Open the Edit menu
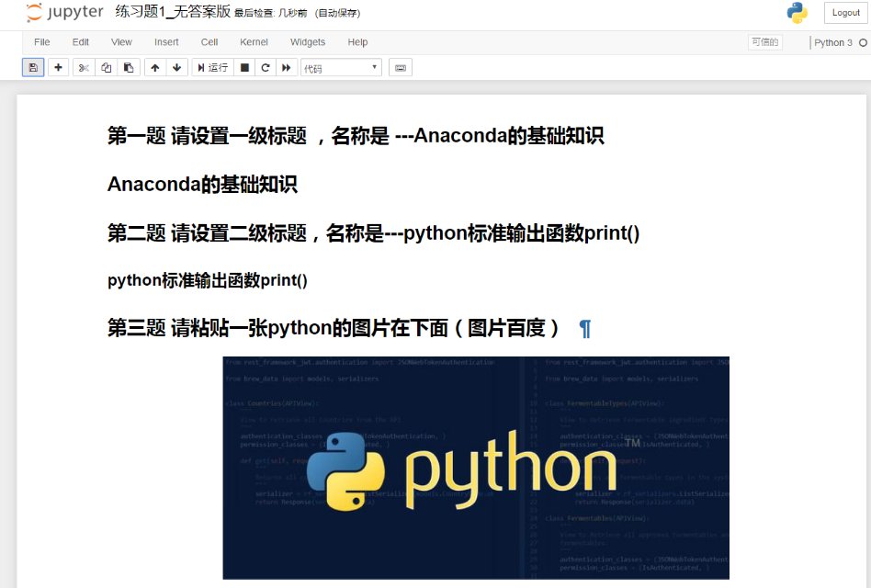Image resolution: width=871 pixels, height=588 pixels. 81,42
